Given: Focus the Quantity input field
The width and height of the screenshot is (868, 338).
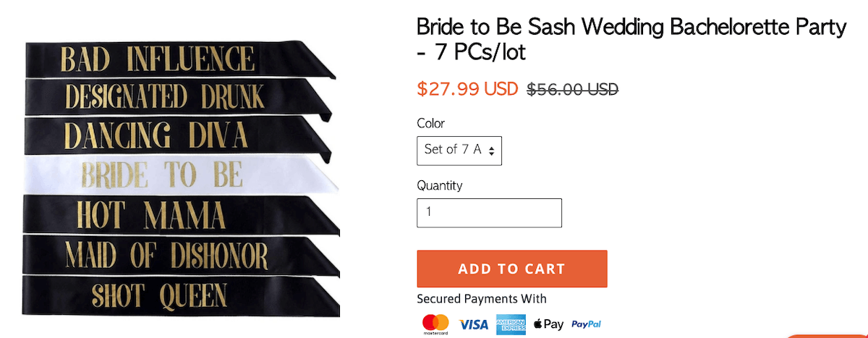Looking at the screenshot, I should 489,213.
